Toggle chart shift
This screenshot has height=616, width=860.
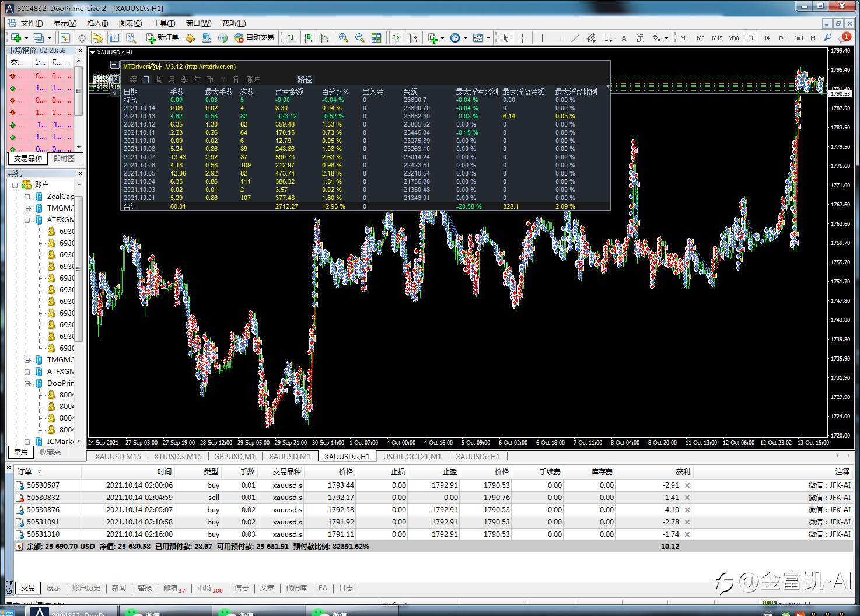(413, 38)
